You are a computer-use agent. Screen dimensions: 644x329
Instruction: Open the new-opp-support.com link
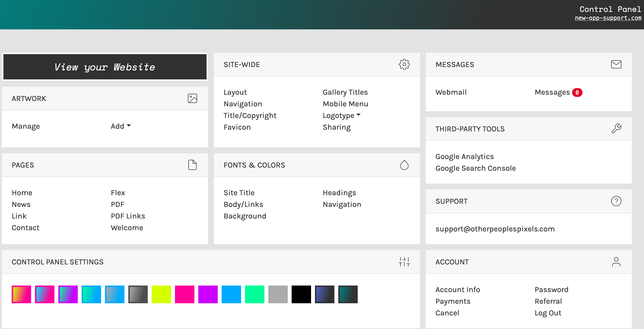tap(608, 18)
